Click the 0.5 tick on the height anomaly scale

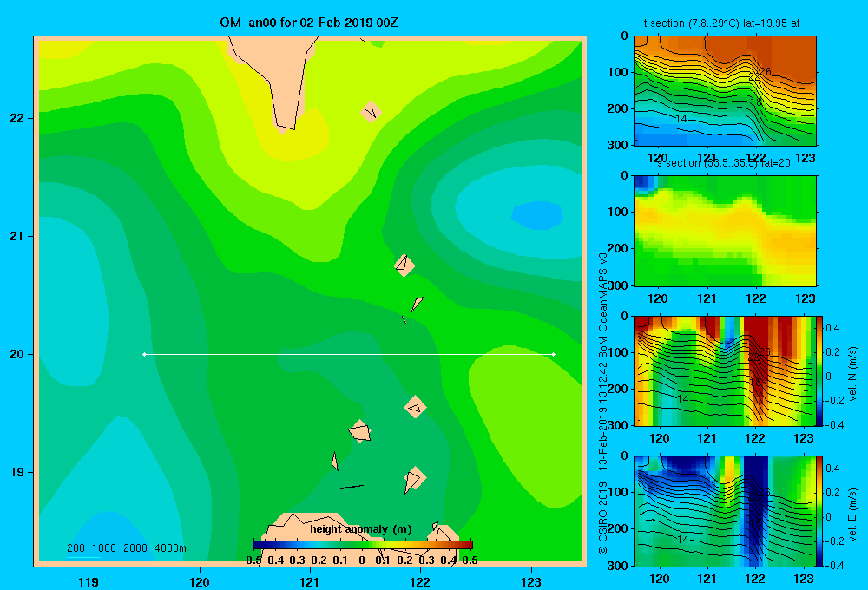470,560
